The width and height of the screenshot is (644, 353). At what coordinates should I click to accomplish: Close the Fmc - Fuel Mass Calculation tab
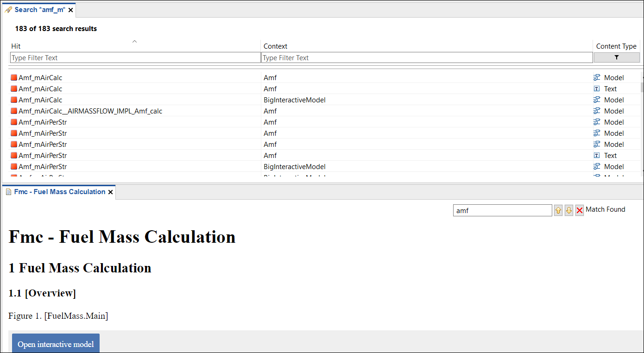click(111, 192)
